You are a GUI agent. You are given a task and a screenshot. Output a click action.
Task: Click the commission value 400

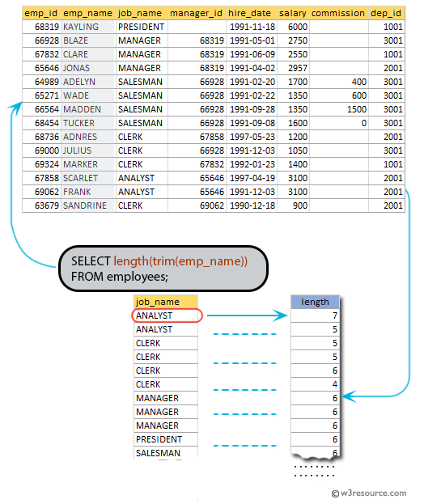338,82
